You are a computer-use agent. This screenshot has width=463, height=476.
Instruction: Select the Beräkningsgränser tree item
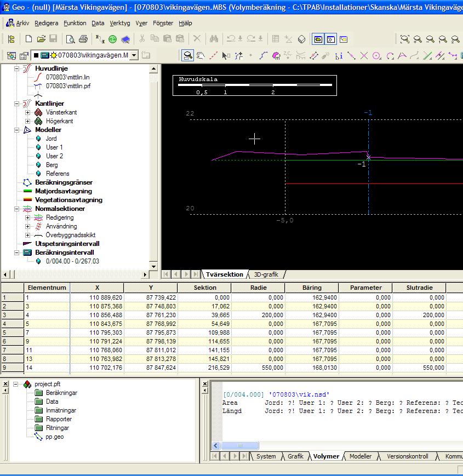64,182
